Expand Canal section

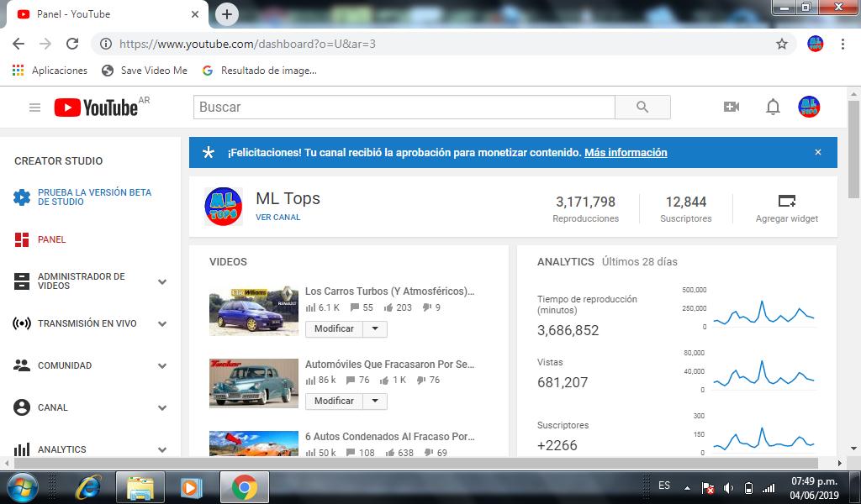pos(162,407)
